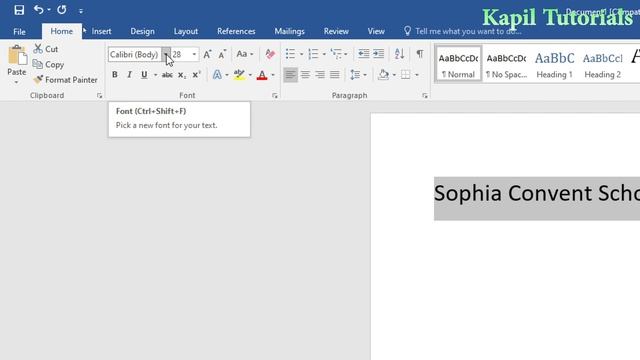The height and width of the screenshot is (360, 640).
Task: Apply red font color
Action: point(262,75)
